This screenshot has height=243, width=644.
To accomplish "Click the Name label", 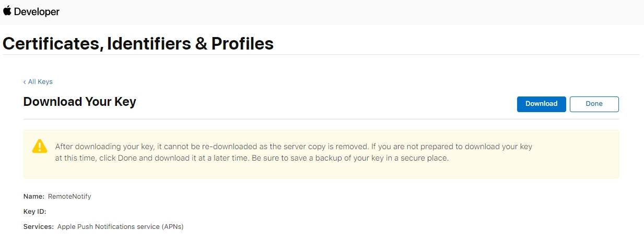I will [34, 197].
